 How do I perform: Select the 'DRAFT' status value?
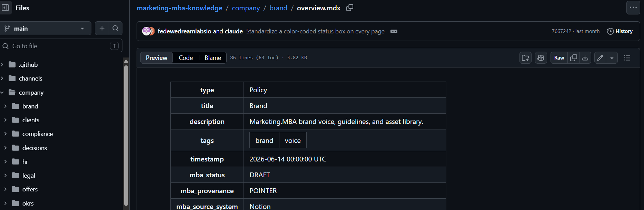[259, 175]
